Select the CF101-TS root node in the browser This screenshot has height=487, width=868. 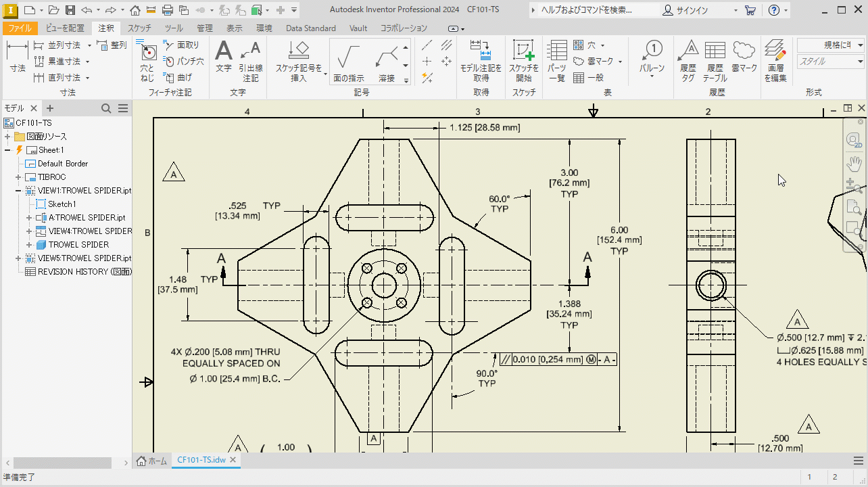(x=28, y=123)
